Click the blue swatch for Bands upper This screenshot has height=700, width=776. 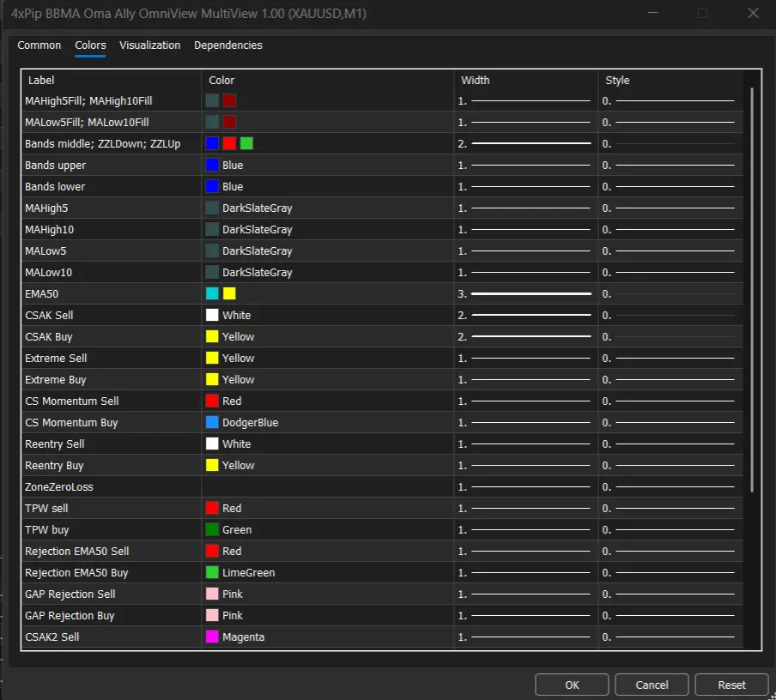(212, 166)
